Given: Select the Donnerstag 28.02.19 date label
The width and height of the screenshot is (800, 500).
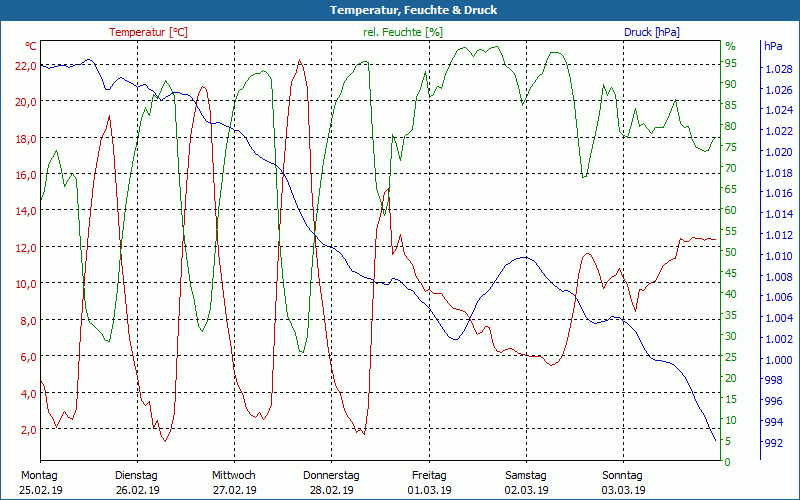Looking at the screenshot, I should tap(331, 483).
